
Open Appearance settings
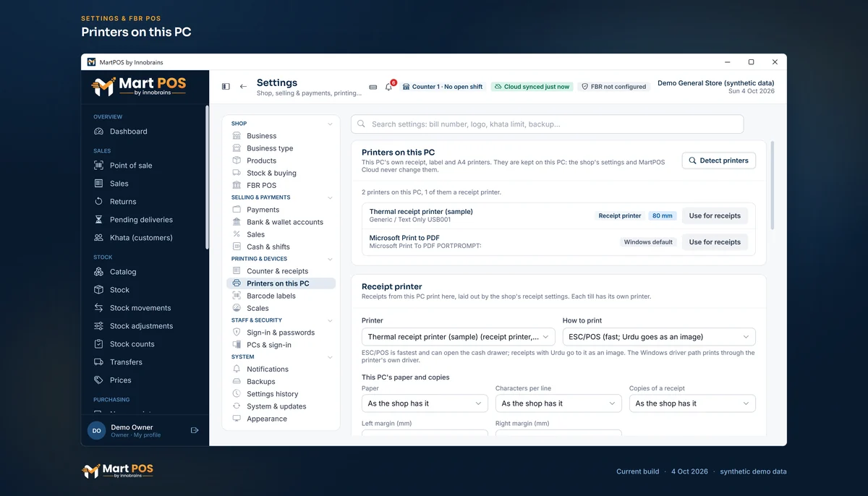pos(281,419)
